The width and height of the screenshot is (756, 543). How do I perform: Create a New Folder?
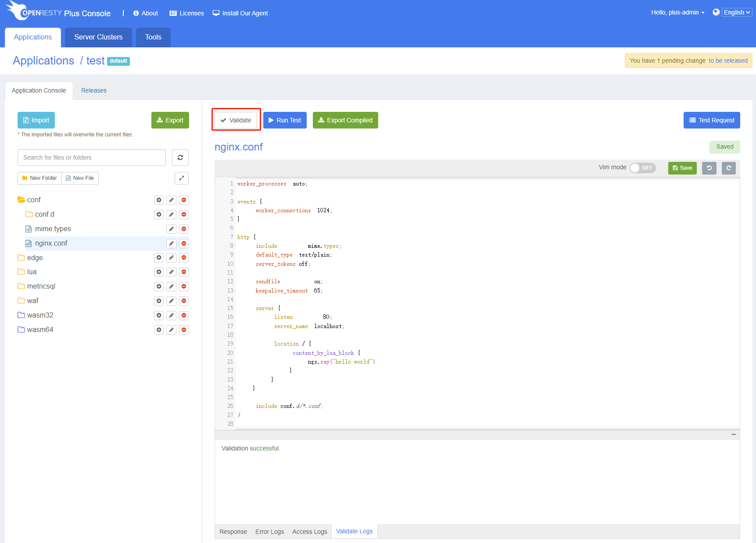[x=39, y=178]
